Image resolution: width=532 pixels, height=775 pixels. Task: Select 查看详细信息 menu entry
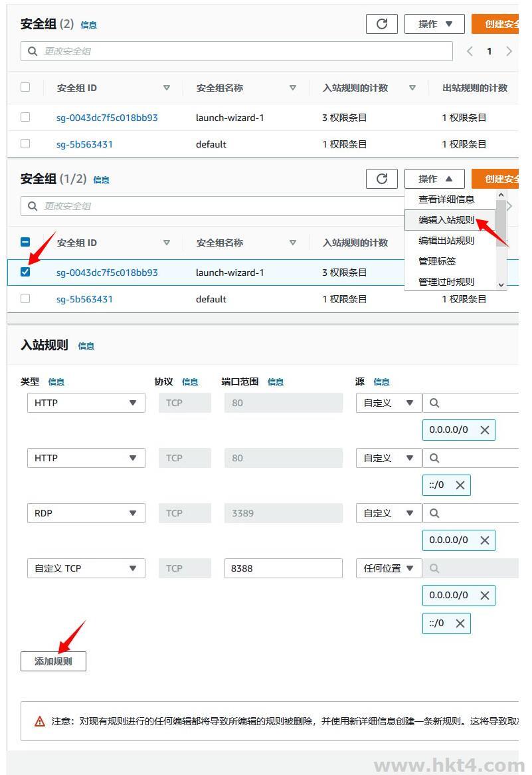pyautogui.click(x=450, y=199)
